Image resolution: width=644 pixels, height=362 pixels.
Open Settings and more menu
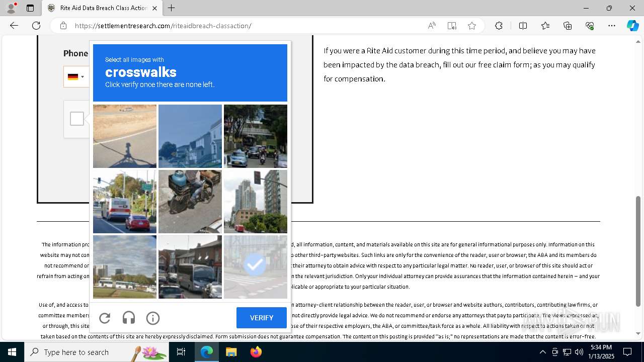point(612,26)
